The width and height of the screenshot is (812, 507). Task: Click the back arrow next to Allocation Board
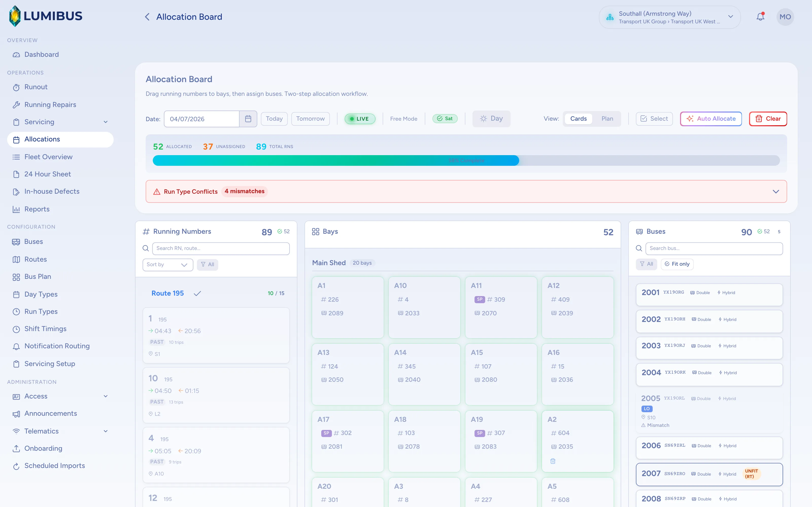147,17
